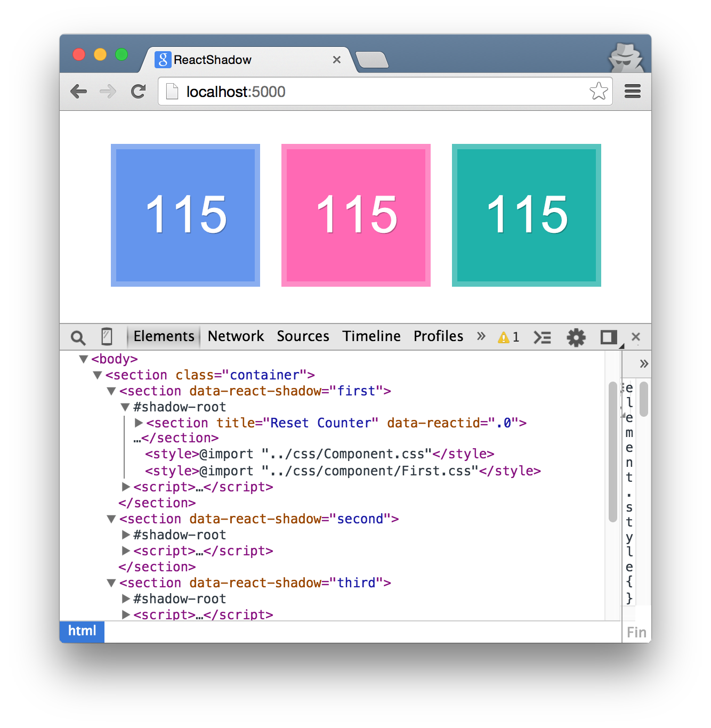Expand #shadow-root under third section
The height and width of the screenshot is (728, 711).
(126, 598)
